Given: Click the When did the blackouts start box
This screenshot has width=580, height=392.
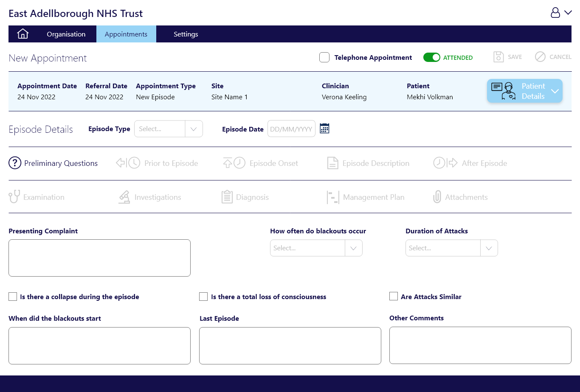Looking at the screenshot, I should (99, 345).
